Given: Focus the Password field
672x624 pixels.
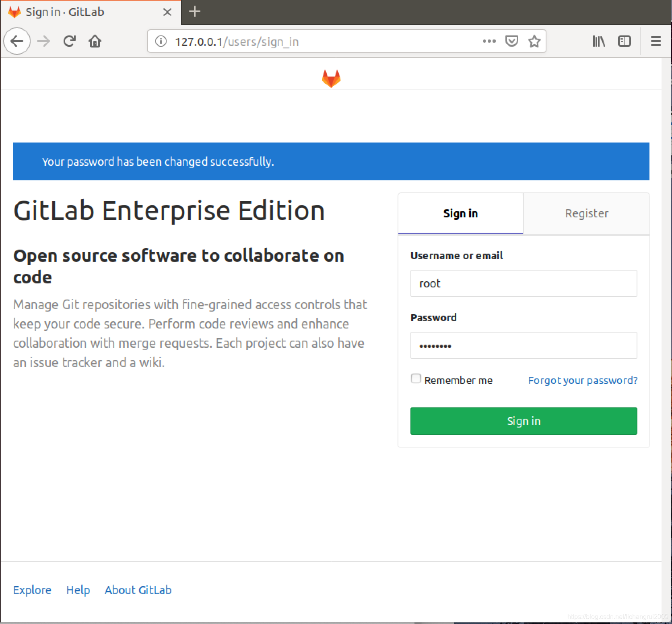Looking at the screenshot, I should 524,345.
